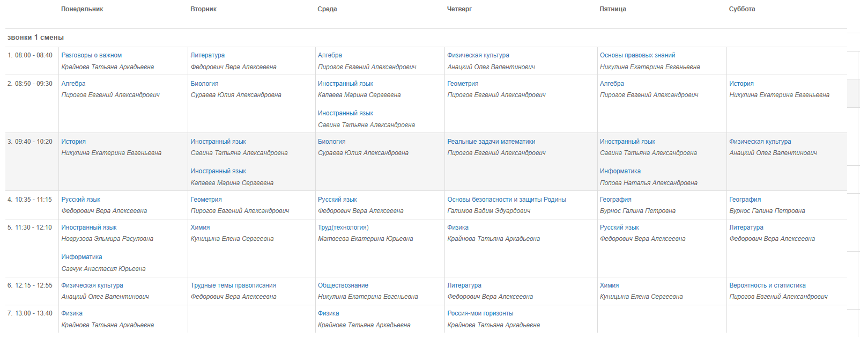Open Разговоры о важном on Monday

[x=91, y=55]
